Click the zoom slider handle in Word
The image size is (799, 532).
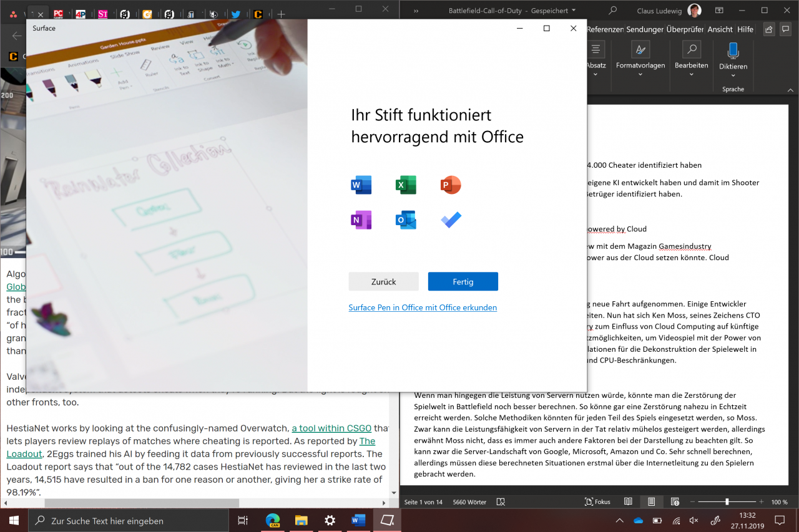coord(727,501)
